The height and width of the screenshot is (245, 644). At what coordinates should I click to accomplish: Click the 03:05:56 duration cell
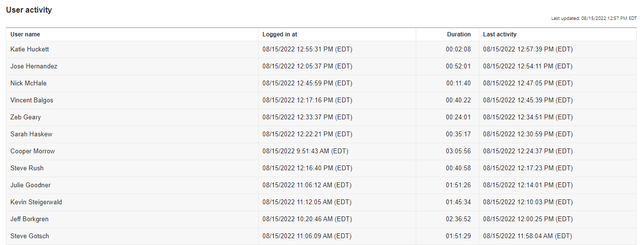458,151
